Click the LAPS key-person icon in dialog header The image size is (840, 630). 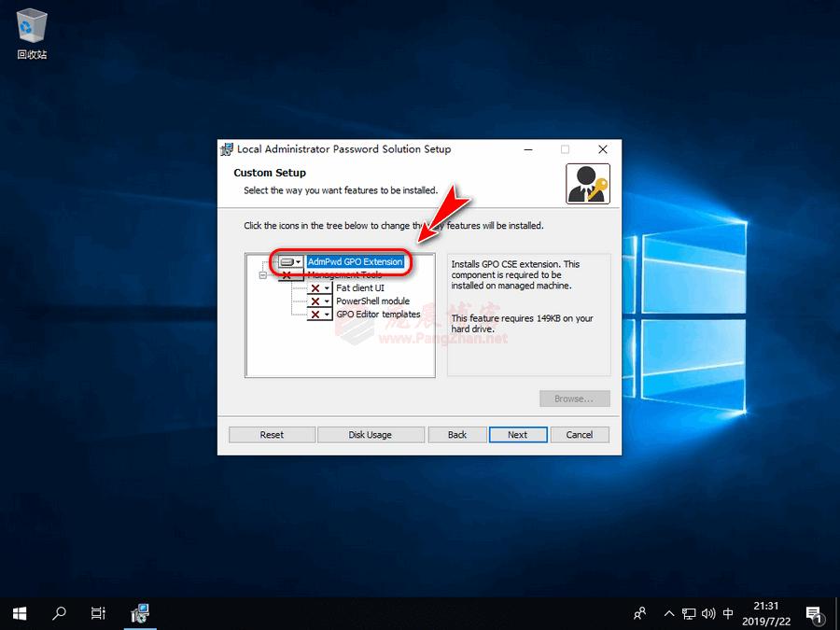pos(588,183)
